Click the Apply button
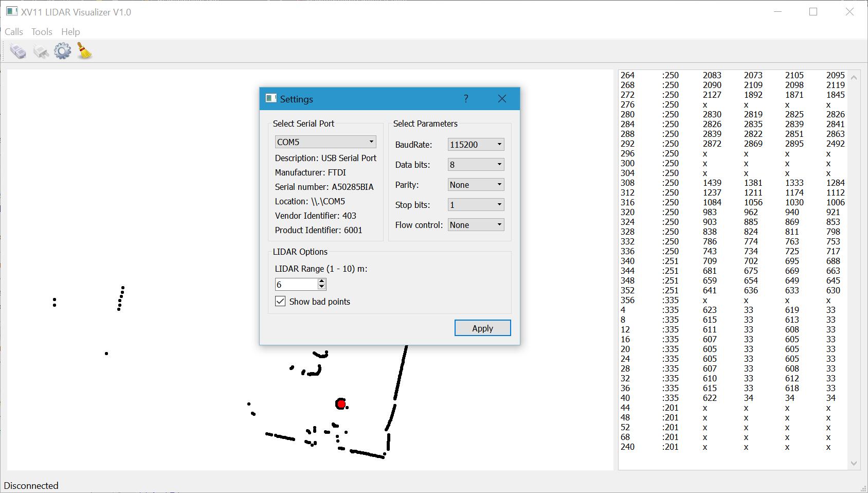 pyautogui.click(x=482, y=328)
